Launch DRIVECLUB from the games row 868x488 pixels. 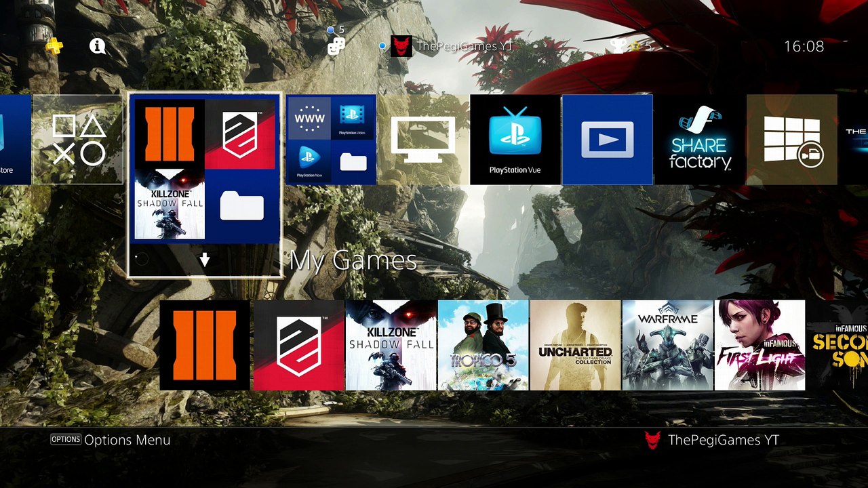pyautogui.click(x=298, y=346)
